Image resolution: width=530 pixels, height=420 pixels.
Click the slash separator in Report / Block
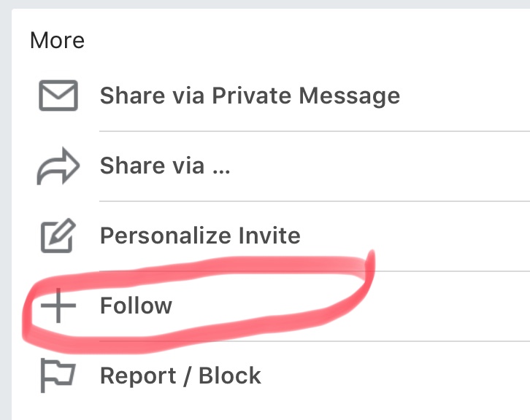pyautogui.click(x=187, y=376)
